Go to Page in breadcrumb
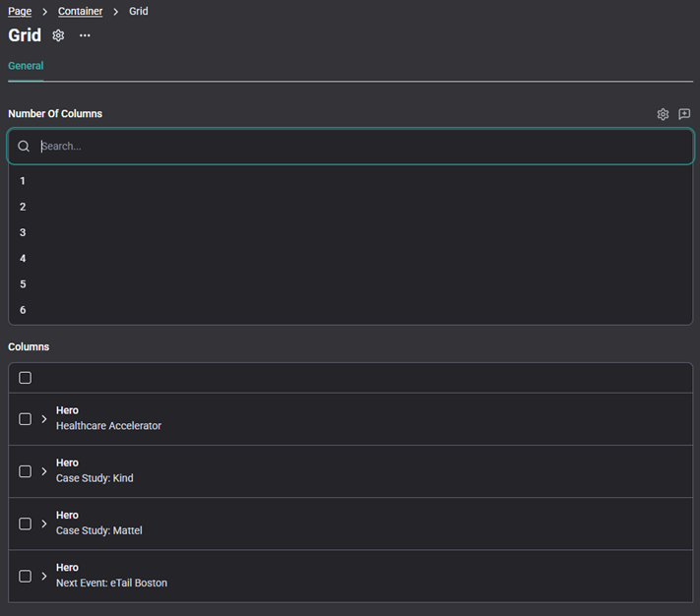Image resolution: width=700 pixels, height=616 pixels. 20,11
